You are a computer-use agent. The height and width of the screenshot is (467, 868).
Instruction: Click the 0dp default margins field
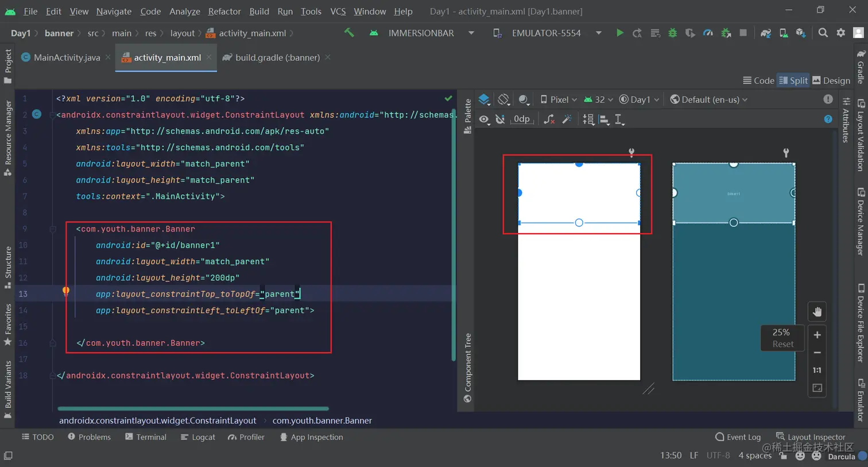click(x=522, y=119)
